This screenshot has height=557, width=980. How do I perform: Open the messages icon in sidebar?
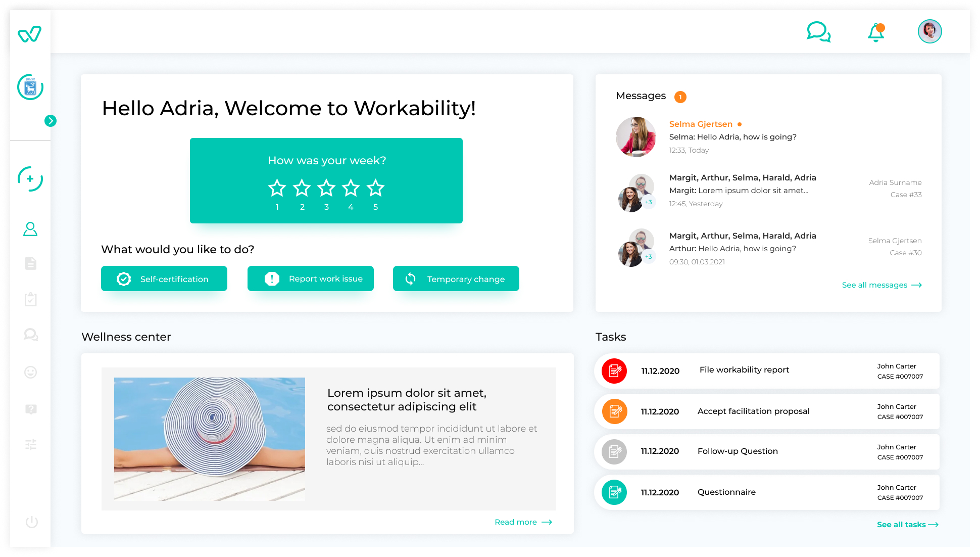click(31, 335)
